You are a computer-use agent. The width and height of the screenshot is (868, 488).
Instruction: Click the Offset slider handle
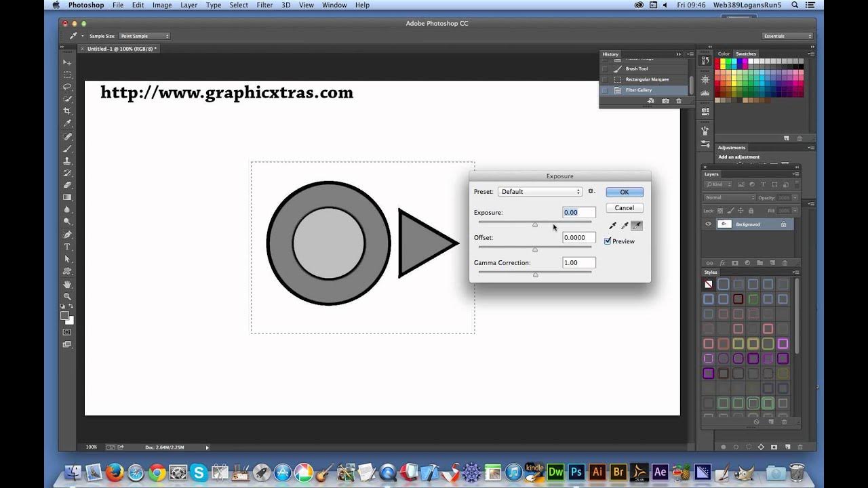coord(535,249)
